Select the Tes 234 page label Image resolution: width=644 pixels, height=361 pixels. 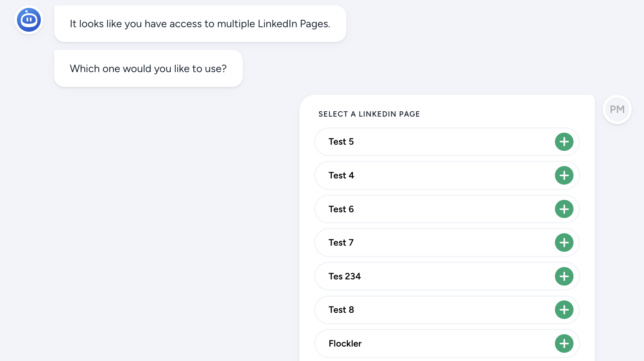pos(345,277)
